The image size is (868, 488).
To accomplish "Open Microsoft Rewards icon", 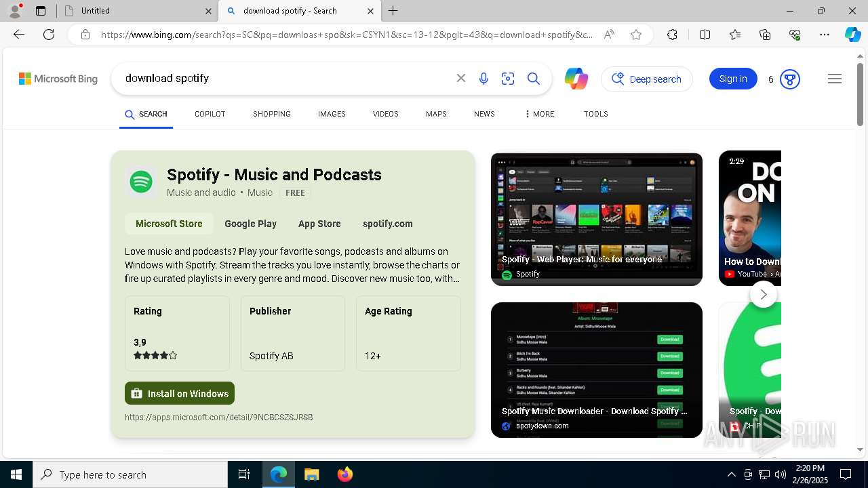I will [x=789, y=79].
